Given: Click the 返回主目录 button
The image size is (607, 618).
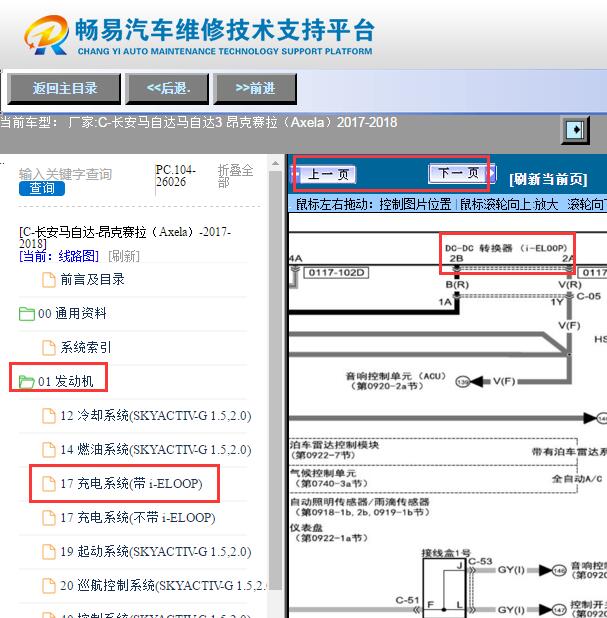Looking at the screenshot, I should [64, 89].
